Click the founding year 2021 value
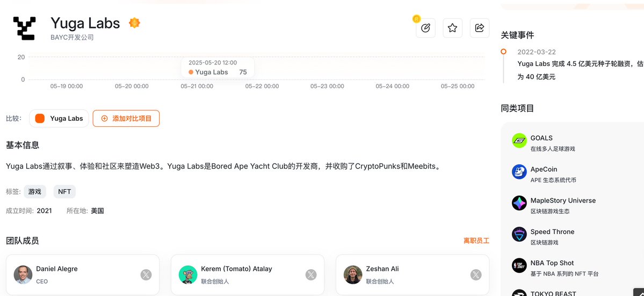 point(45,211)
